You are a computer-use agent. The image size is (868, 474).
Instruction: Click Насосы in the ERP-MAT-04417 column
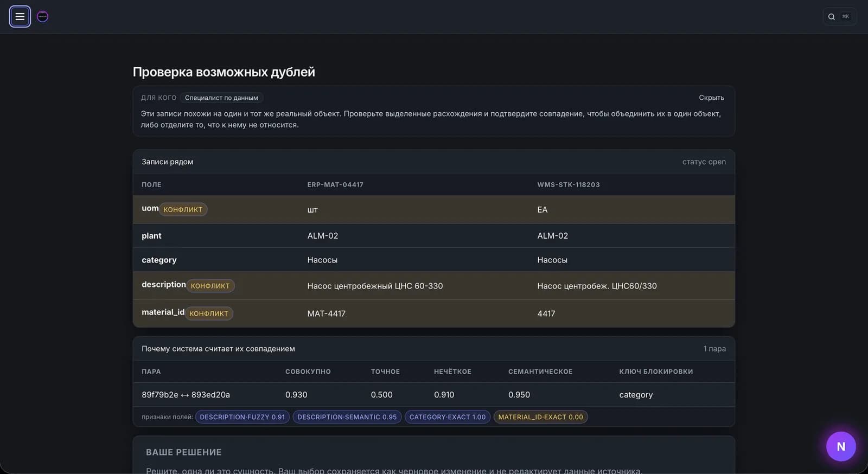322,260
